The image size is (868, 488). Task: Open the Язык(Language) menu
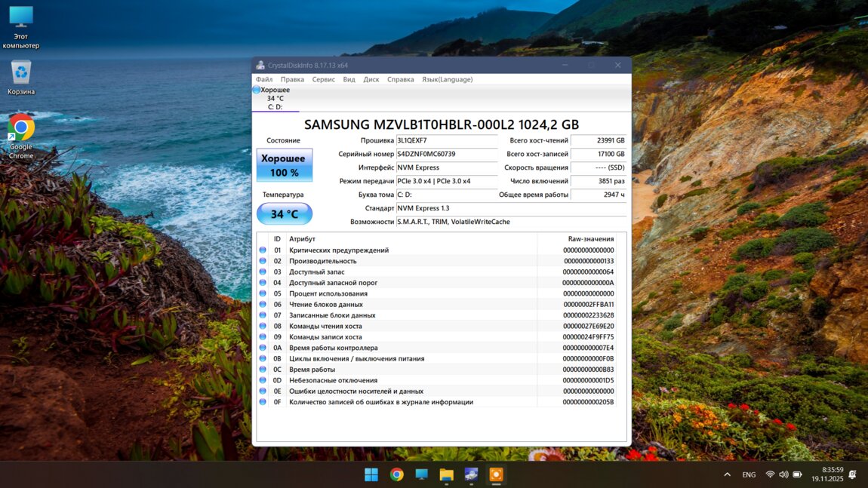[447, 79]
